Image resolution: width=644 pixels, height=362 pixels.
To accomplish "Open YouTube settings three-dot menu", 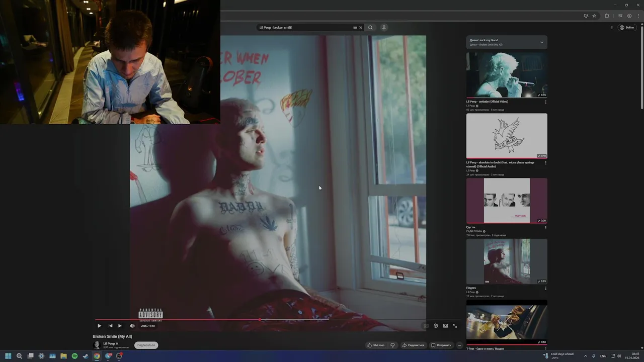I will tap(612, 28).
